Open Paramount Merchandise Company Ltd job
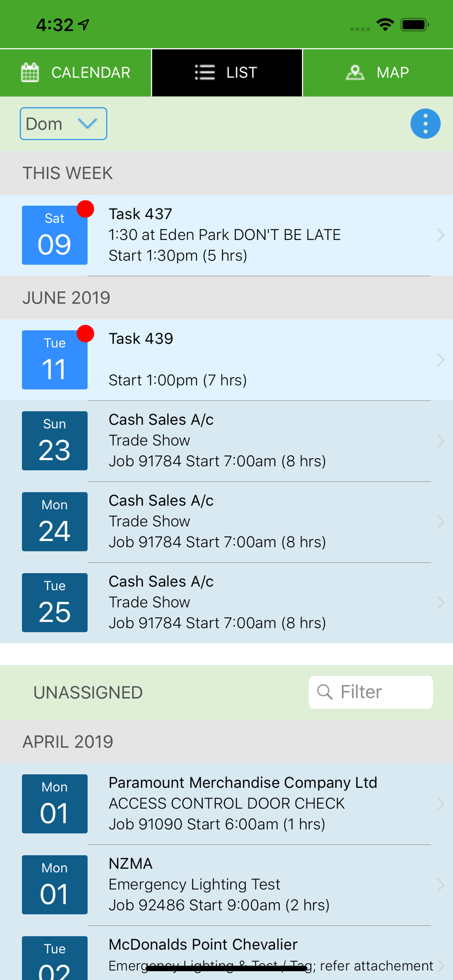 (226, 804)
